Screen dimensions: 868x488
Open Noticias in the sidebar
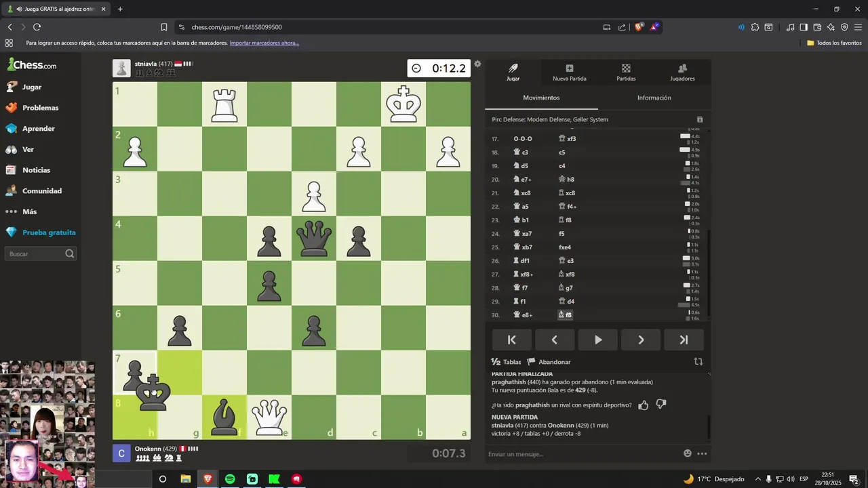point(28,170)
